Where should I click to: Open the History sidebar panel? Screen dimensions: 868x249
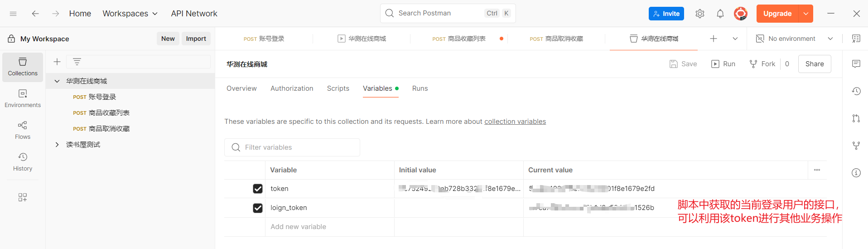[x=23, y=162]
